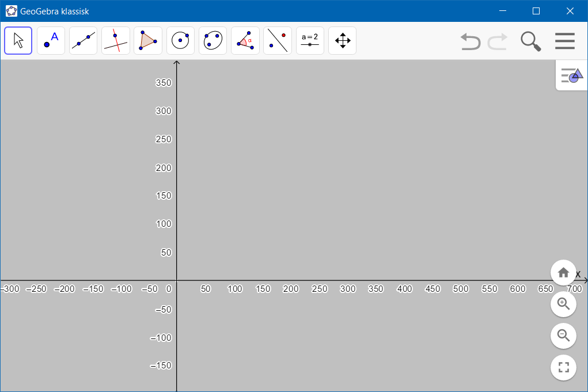The width and height of the screenshot is (588, 392).
Task: Select the Angle measurement tool
Action: click(x=245, y=40)
